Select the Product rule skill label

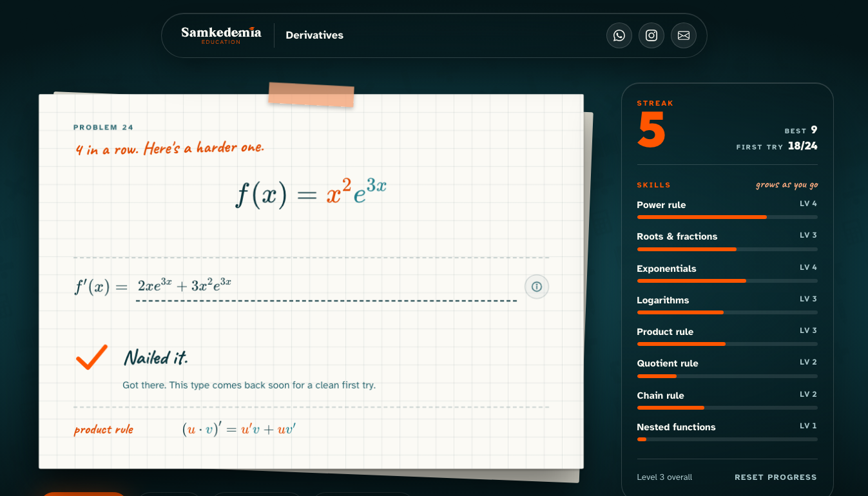pos(665,332)
